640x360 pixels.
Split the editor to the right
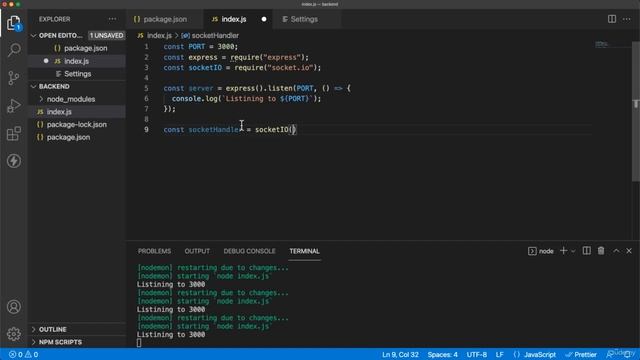point(611,19)
